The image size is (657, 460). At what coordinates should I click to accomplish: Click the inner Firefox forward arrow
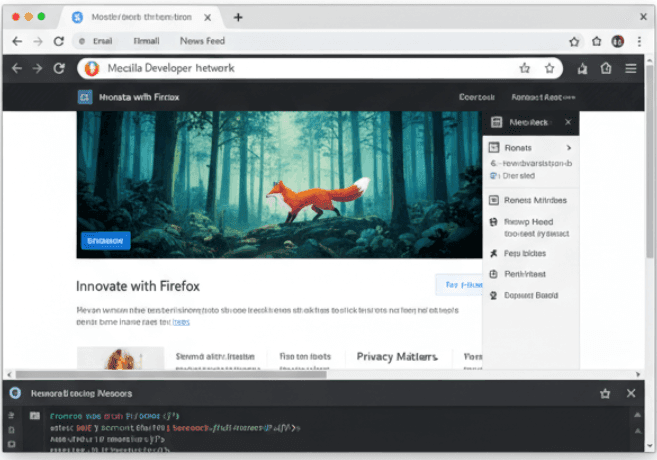tap(37, 68)
